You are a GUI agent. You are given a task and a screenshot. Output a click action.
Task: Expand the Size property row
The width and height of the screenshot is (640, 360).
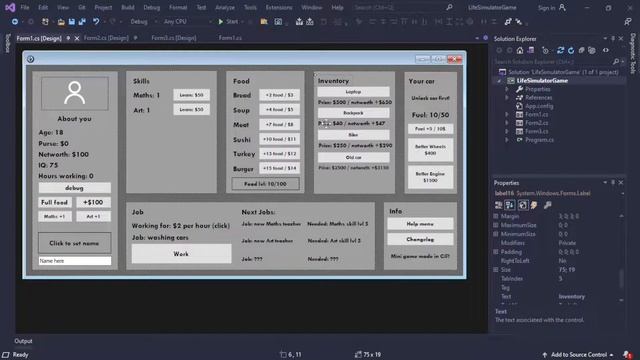coord(496,270)
